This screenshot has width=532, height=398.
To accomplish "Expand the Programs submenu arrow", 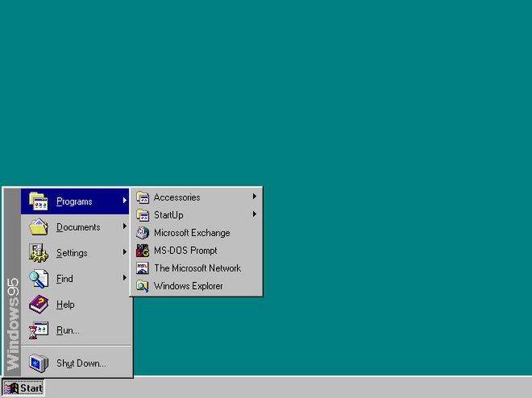I will click(x=124, y=201).
